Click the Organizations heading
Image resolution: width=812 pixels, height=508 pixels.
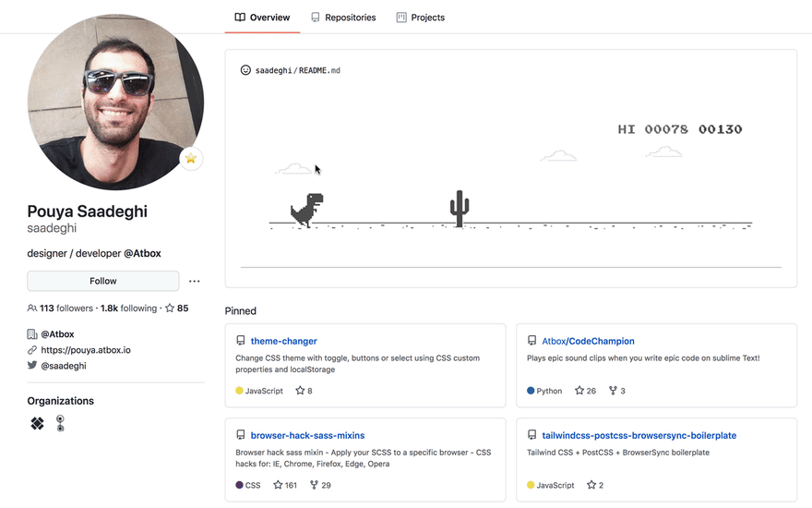point(61,401)
